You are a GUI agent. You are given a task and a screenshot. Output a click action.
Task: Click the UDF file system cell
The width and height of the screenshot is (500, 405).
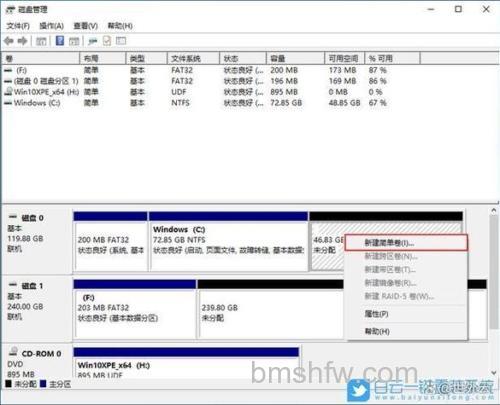point(179,92)
